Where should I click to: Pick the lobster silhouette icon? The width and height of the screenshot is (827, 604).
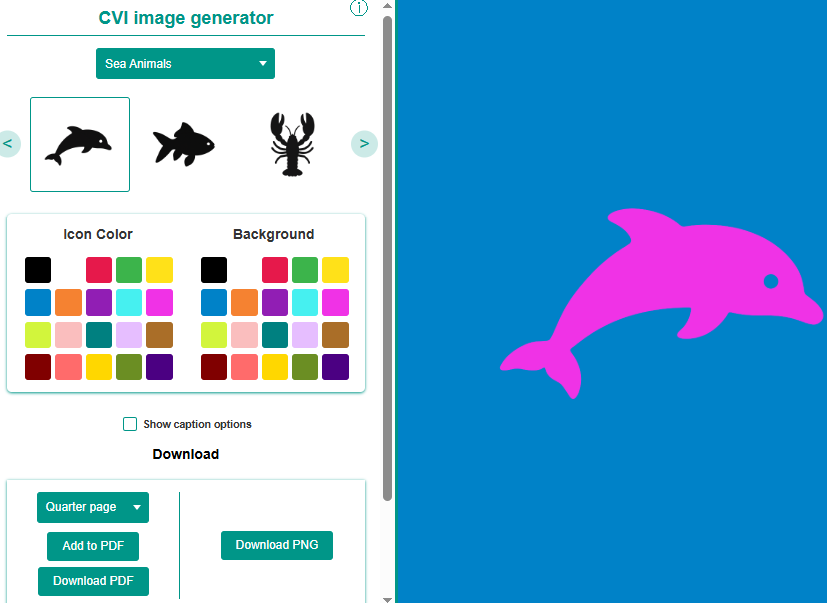point(292,144)
